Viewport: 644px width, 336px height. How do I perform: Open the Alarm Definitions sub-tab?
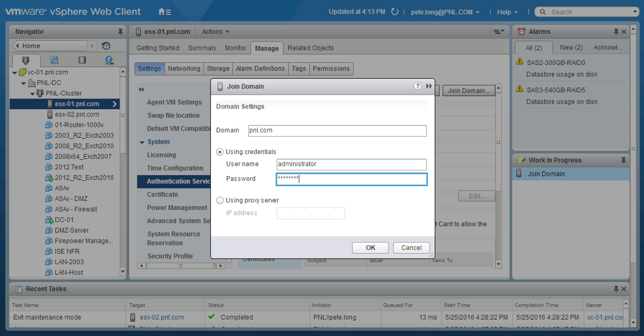click(260, 69)
